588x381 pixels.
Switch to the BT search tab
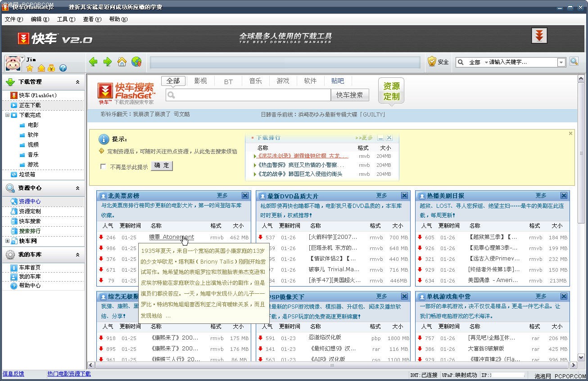pos(228,81)
